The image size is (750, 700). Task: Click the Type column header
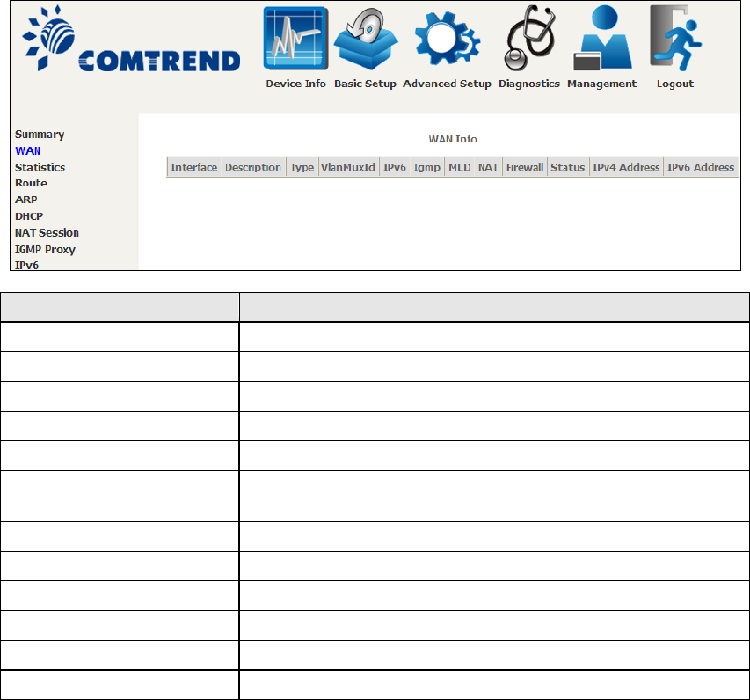[302, 167]
